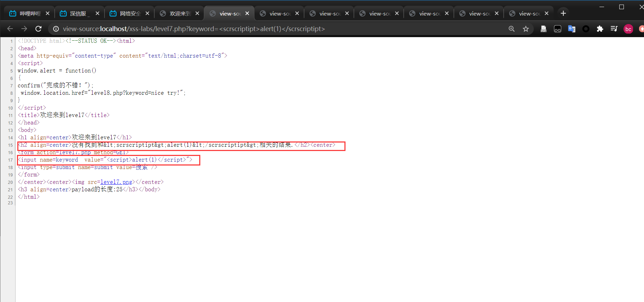Open the page zoom magnifier icon
The image size is (644, 302).
(512, 29)
